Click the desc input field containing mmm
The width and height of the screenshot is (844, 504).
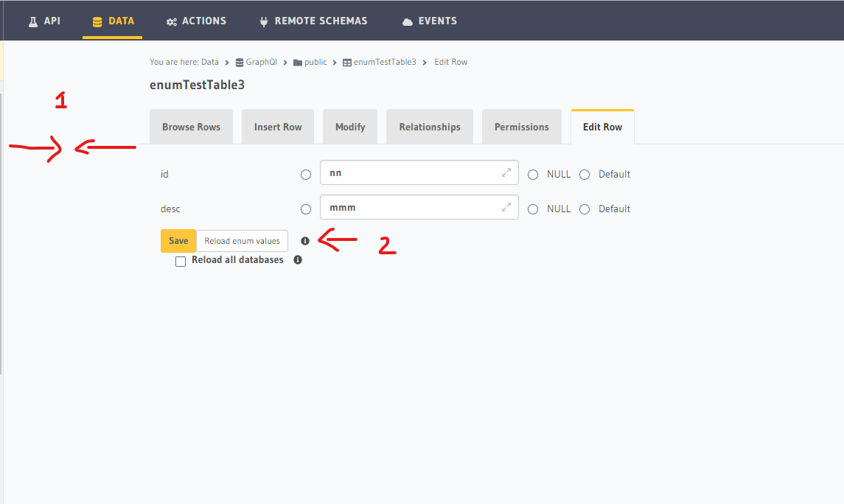[419, 207]
